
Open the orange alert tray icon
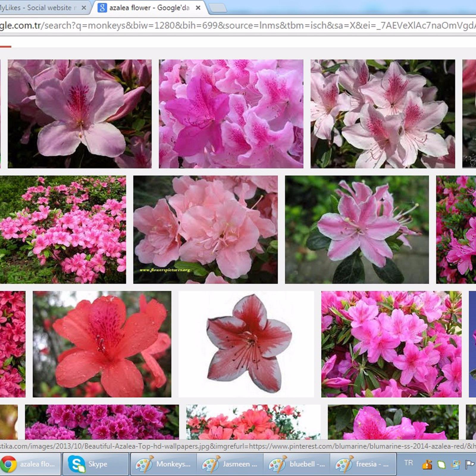[x=427, y=464]
